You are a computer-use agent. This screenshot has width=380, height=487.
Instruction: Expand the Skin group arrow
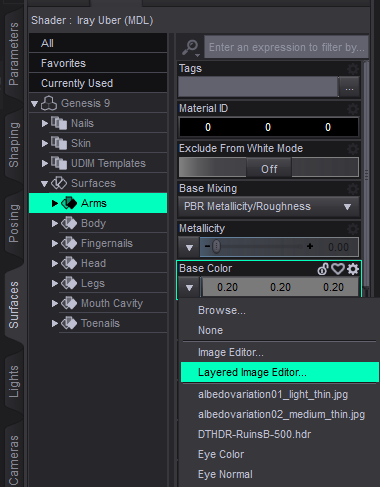point(45,144)
